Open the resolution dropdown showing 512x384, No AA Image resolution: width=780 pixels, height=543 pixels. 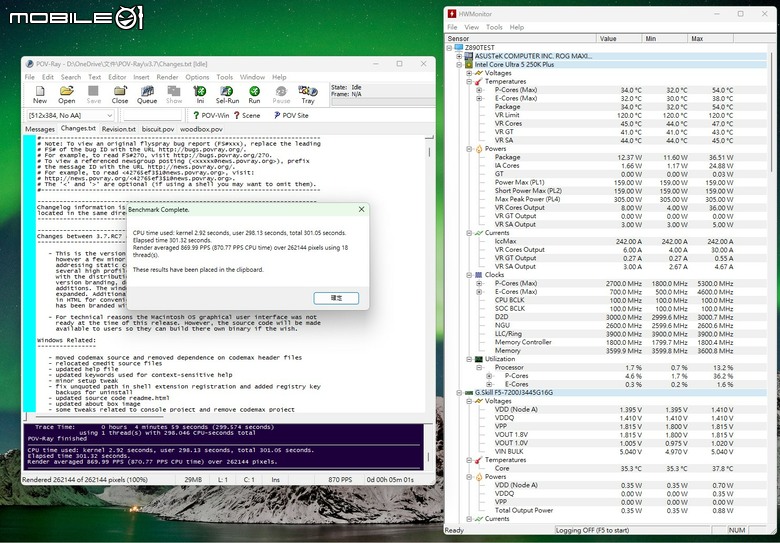coord(70,115)
